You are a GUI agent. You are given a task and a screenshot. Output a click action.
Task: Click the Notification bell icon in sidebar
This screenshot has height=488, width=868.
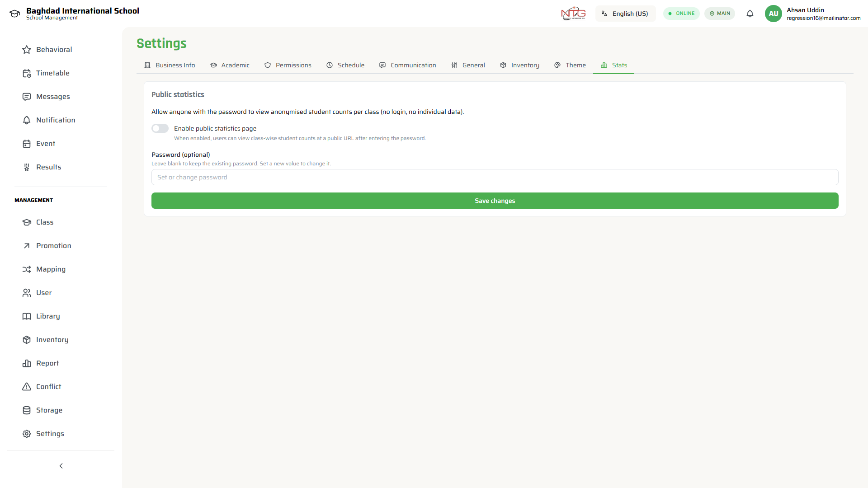coord(27,120)
